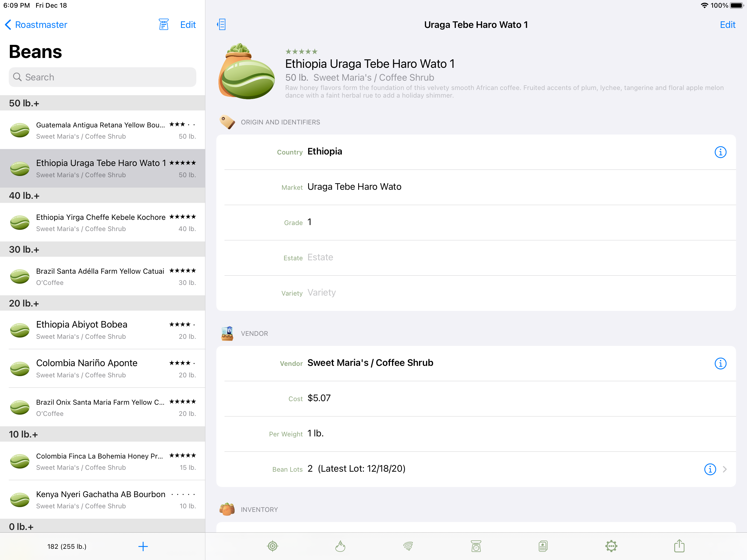Tap the share icon in bottom toolbar
747x560 pixels.
(x=679, y=546)
